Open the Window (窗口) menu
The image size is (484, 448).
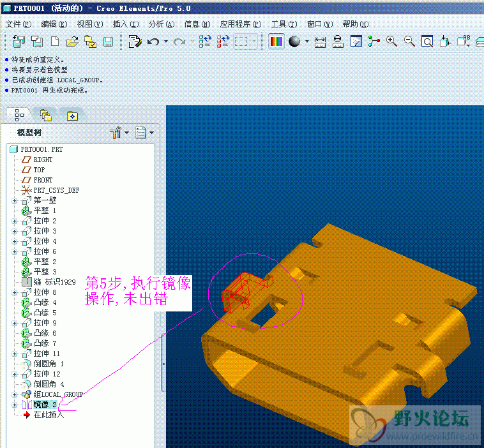click(320, 24)
